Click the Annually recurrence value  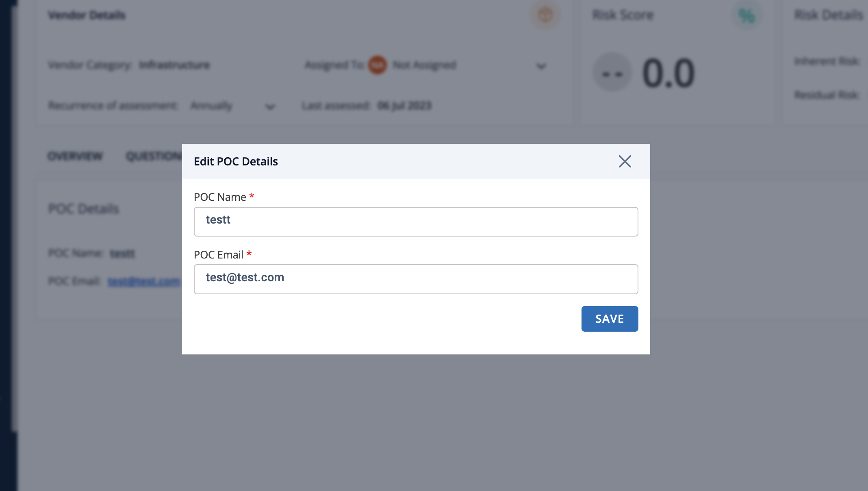(x=211, y=106)
